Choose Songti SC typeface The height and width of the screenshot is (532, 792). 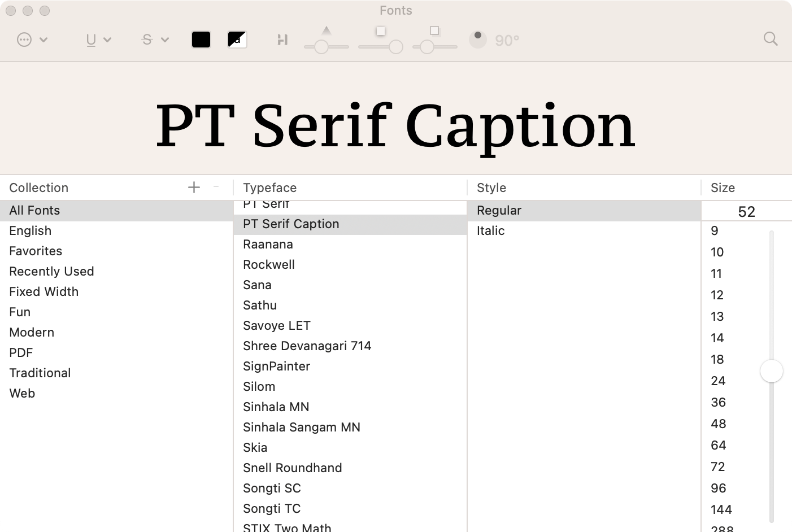[350, 489]
